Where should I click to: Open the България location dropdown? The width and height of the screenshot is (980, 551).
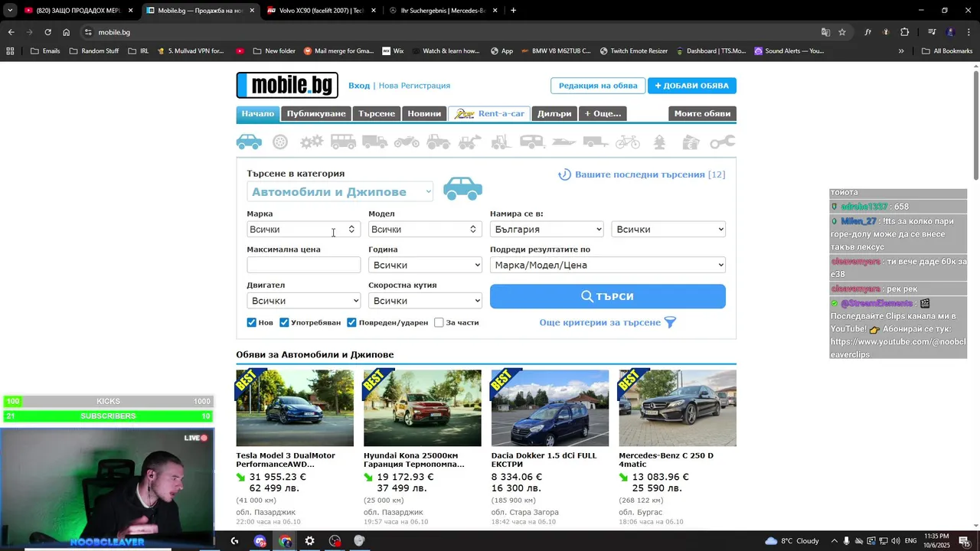[x=547, y=229]
